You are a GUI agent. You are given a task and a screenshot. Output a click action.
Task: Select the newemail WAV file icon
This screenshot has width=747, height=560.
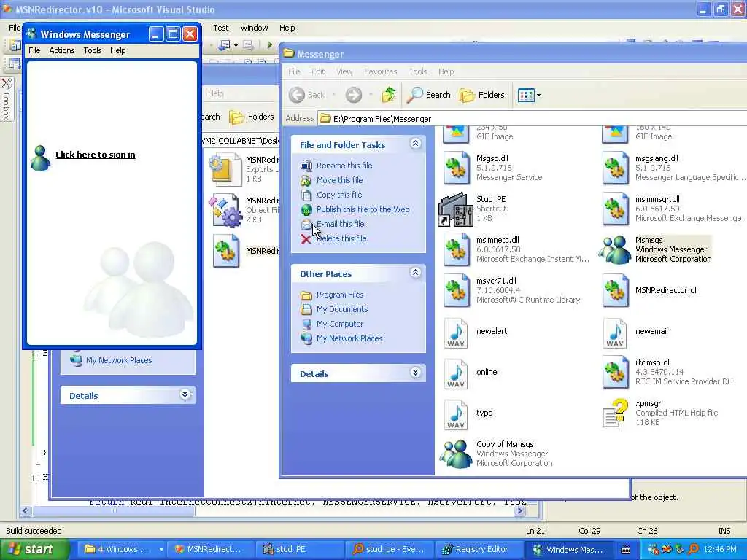[x=615, y=332]
